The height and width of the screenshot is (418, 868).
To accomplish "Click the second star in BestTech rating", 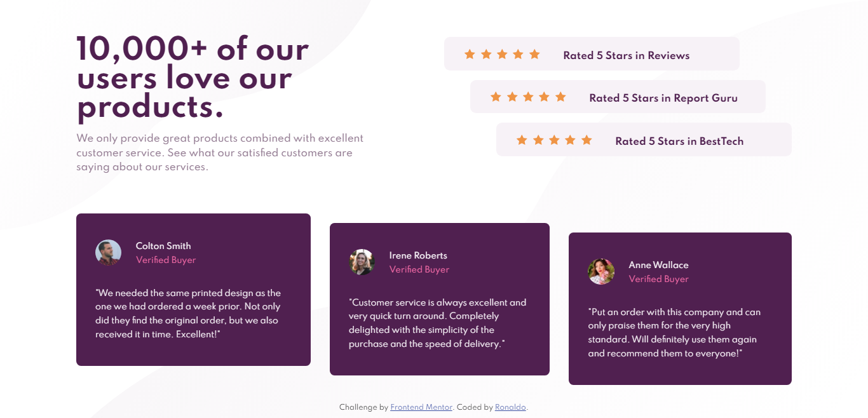I will coord(538,140).
